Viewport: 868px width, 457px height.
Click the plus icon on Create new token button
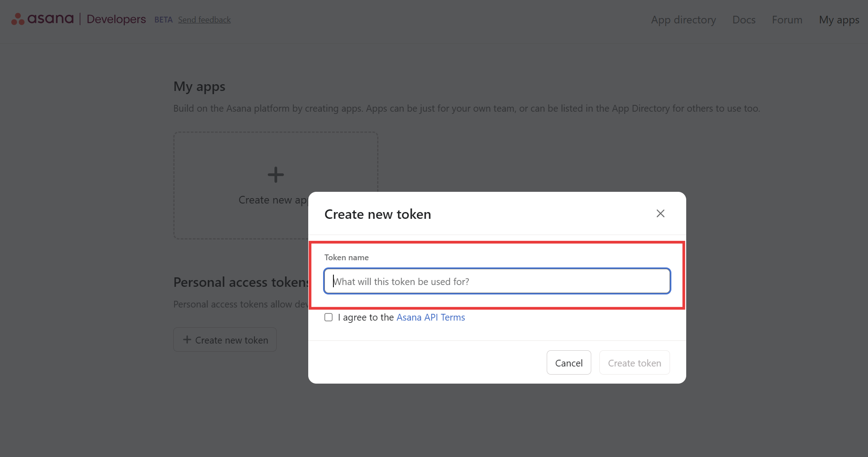point(187,339)
